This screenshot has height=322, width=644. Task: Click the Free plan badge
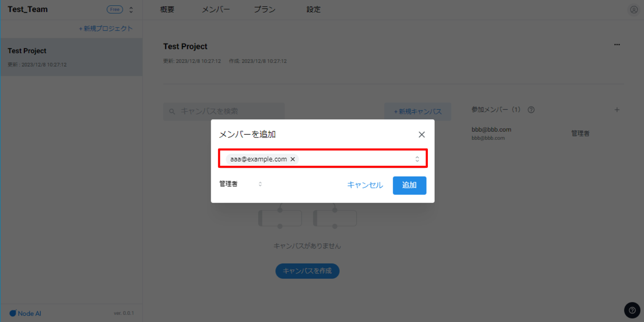pyautogui.click(x=115, y=10)
